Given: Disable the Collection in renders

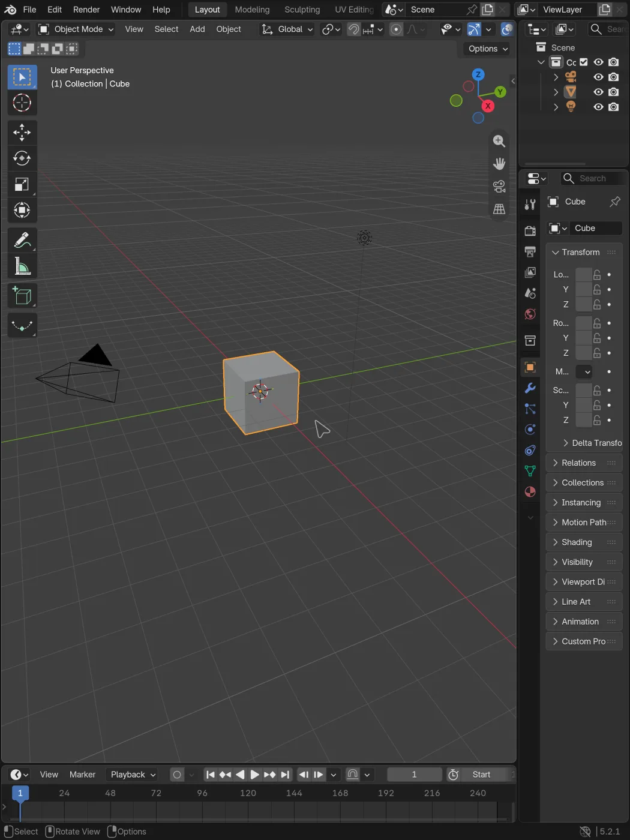Looking at the screenshot, I should (x=613, y=62).
